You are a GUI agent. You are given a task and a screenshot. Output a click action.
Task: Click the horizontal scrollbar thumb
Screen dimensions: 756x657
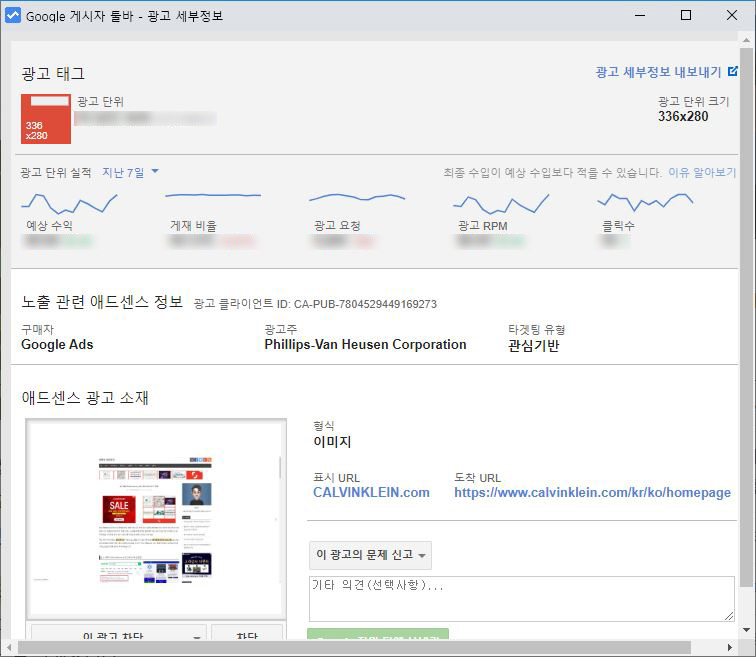(x=354, y=647)
